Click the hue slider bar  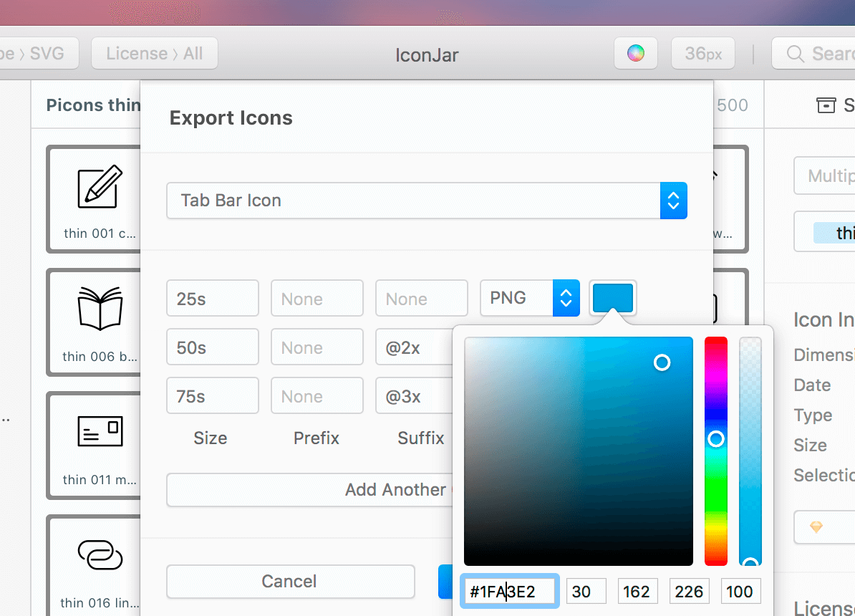click(x=716, y=451)
